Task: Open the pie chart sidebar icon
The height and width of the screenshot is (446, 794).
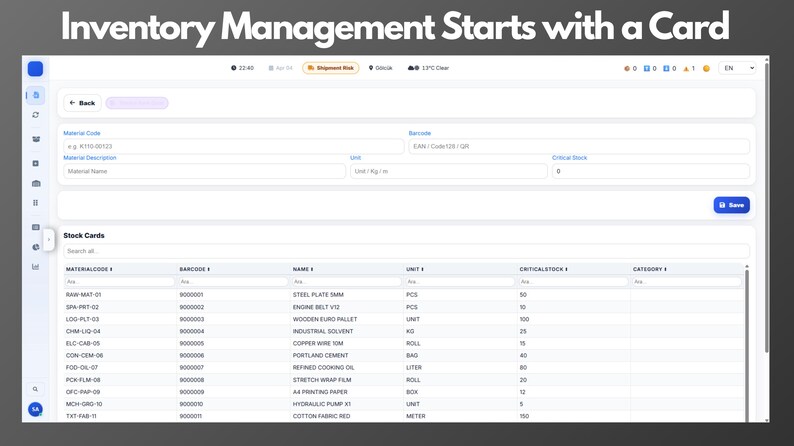Action: (35, 247)
